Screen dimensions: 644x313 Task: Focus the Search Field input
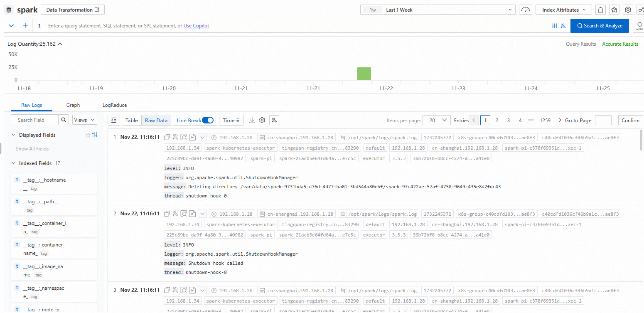(x=34, y=120)
